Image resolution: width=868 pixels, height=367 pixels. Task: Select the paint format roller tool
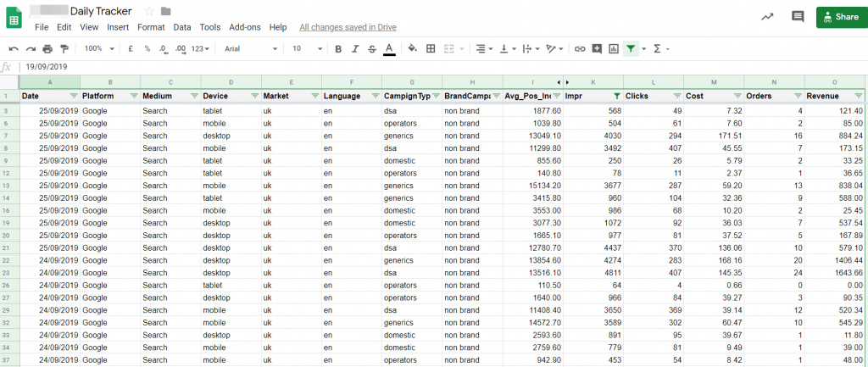pos(64,49)
